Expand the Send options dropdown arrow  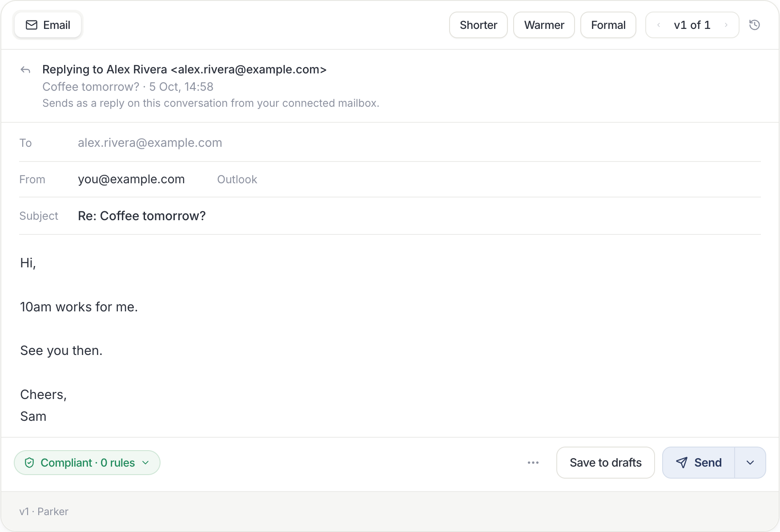point(750,463)
